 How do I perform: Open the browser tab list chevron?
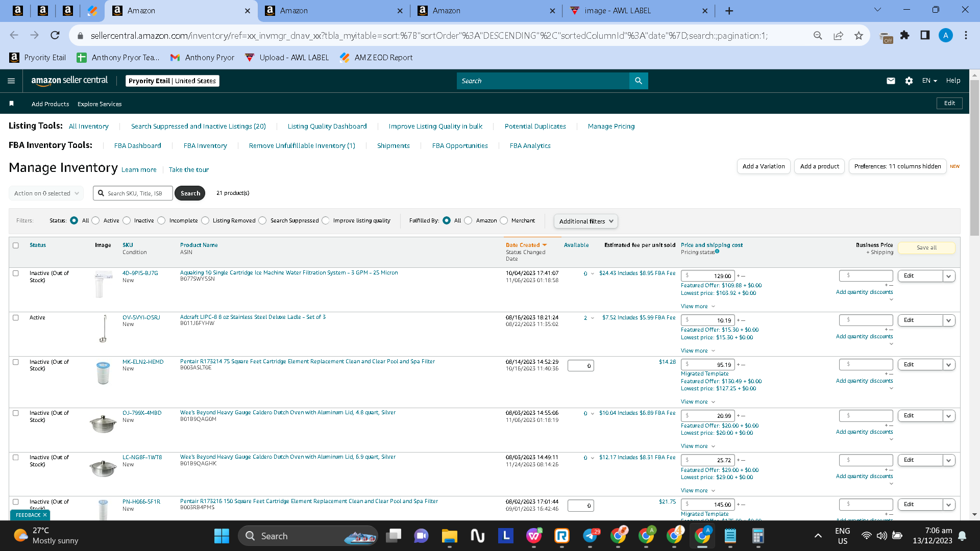coord(877,10)
